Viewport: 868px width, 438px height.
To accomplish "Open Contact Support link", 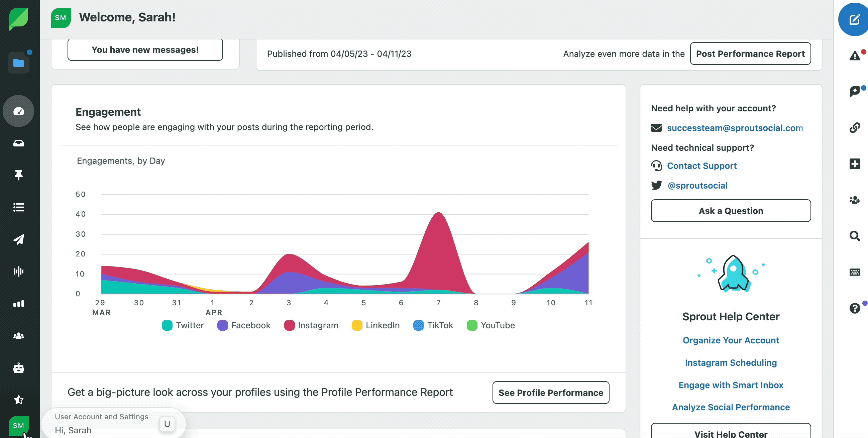I will pyautogui.click(x=702, y=166).
